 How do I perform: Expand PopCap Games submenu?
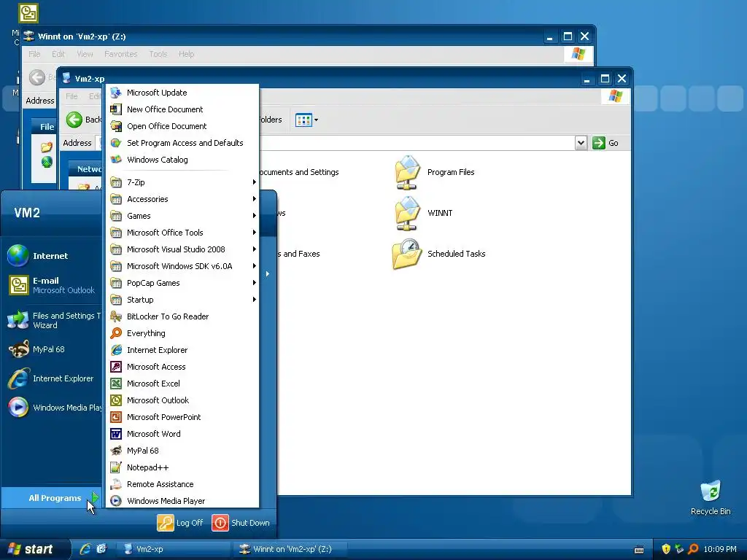click(182, 282)
